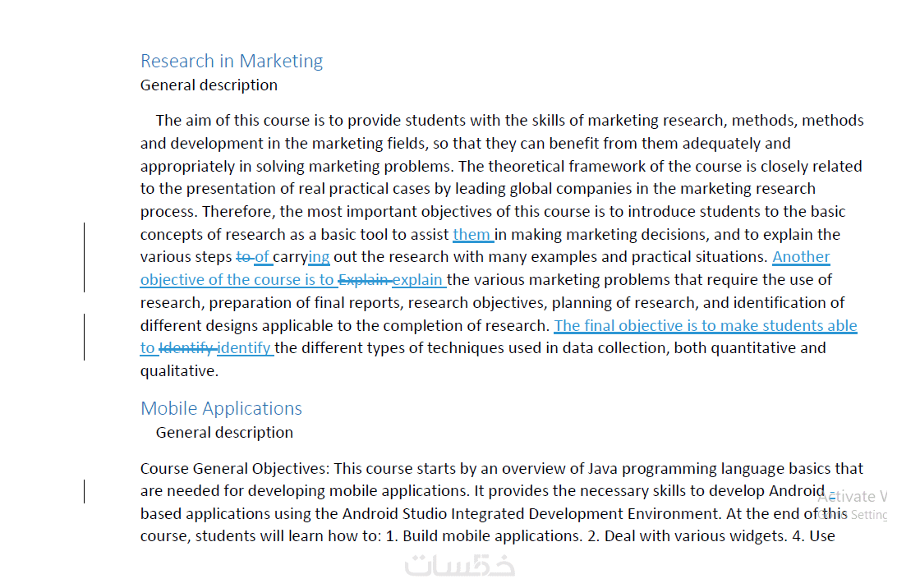Click the inserted word "of" before "carrying"
This screenshot has height=588, width=920.
262,257
